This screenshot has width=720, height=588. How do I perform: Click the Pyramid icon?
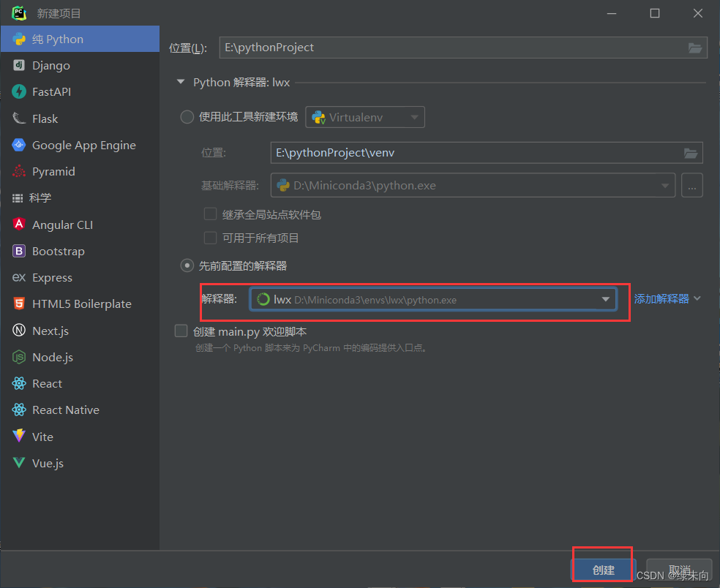19,171
